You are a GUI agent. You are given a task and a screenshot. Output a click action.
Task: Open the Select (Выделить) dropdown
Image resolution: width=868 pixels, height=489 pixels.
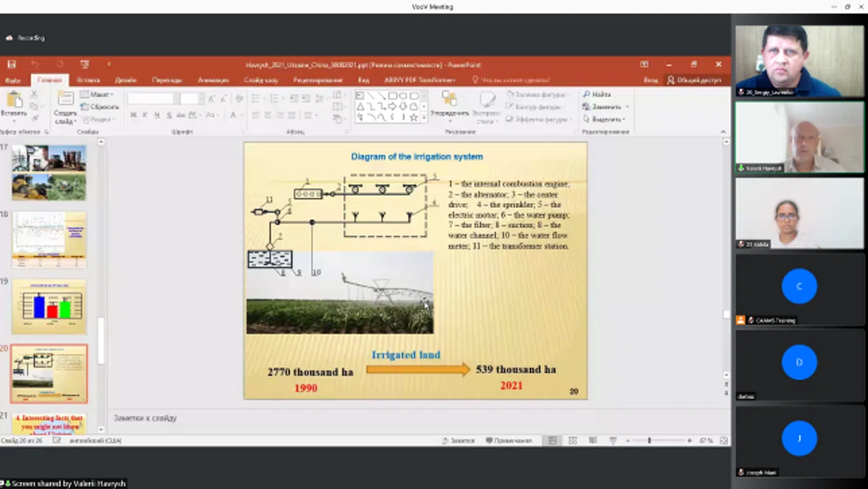pyautogui.click(x=606, y=119)
